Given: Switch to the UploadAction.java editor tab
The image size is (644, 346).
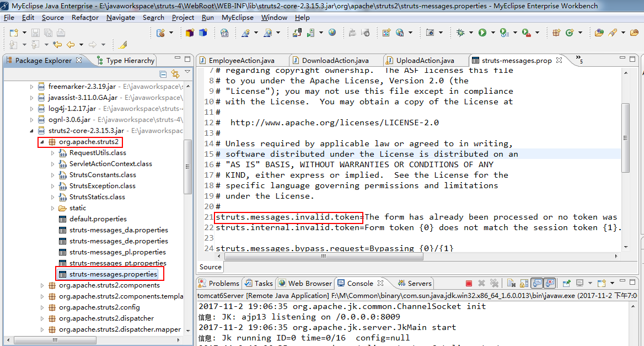Looking at the screenshot, I should tap(425, 60).
